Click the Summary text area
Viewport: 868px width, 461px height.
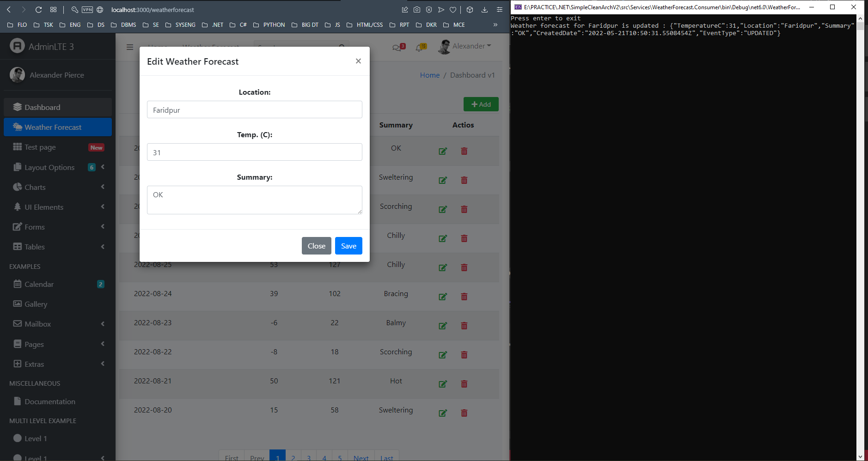tap(254, 200)
